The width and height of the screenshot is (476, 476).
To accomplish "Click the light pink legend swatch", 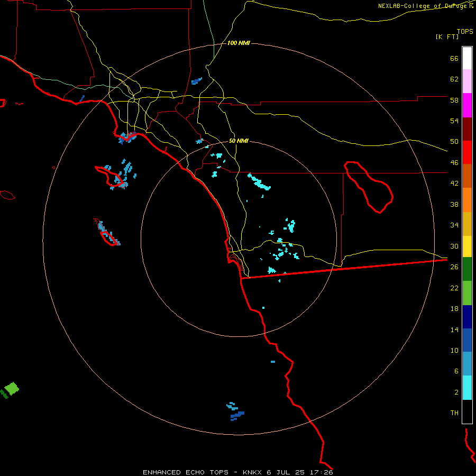I will [467, 81].
